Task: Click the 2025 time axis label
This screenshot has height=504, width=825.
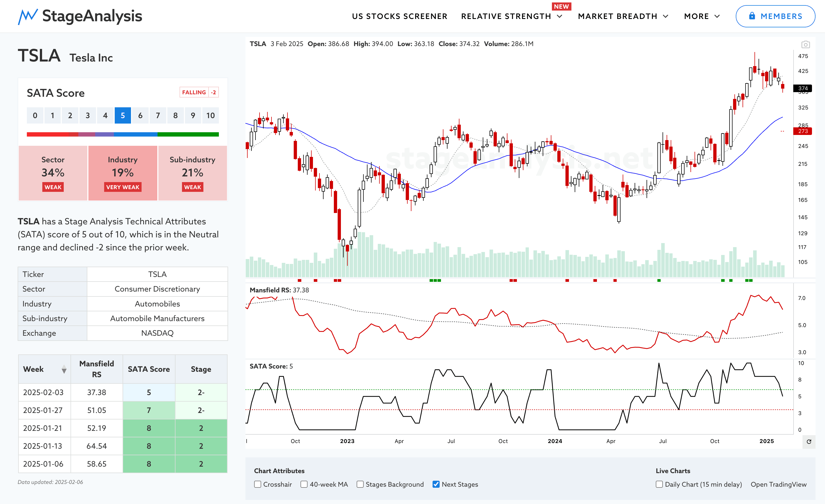Action: [766, 441]
